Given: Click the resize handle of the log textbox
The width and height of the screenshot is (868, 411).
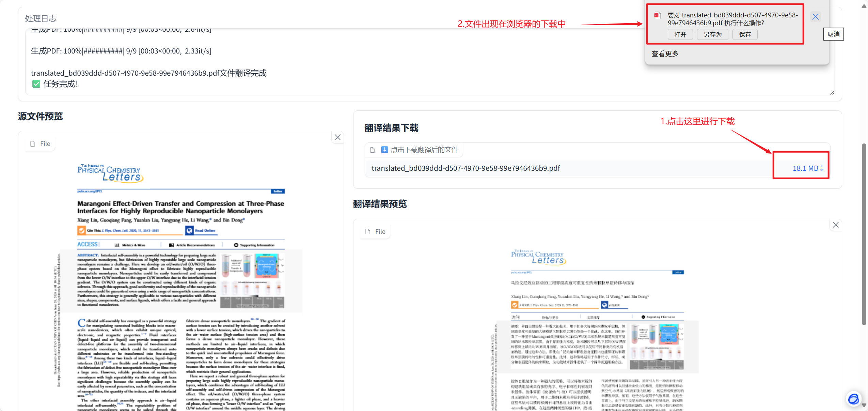Looking at the screenshot, I should point(832,93).
